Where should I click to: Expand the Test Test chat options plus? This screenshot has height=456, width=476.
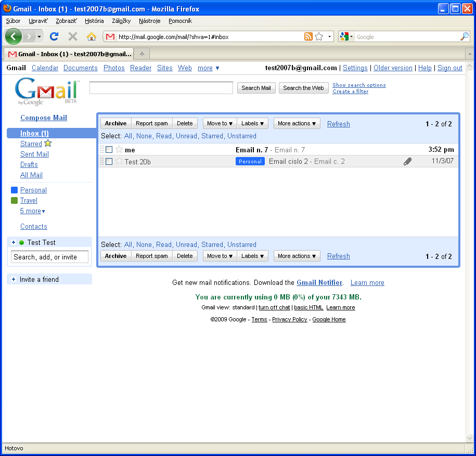coord(14,242)
